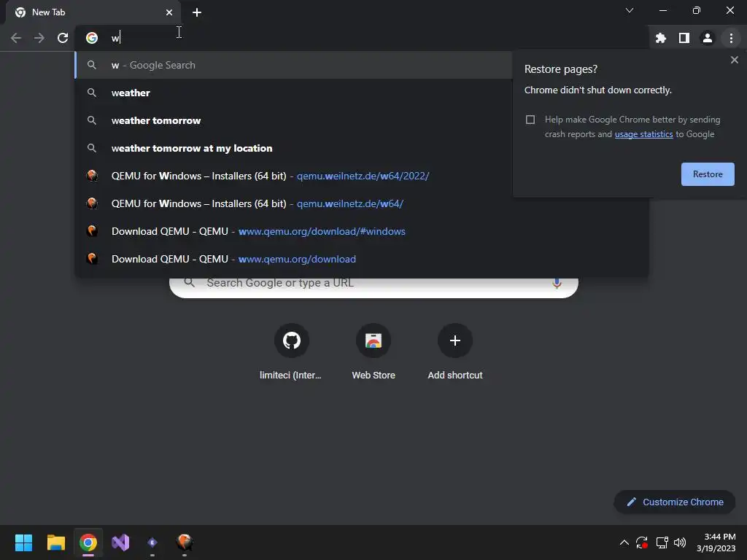Click the Add shortcut plus tile
This screenshot has height=560, width=747.
click(x=455, y=352)
